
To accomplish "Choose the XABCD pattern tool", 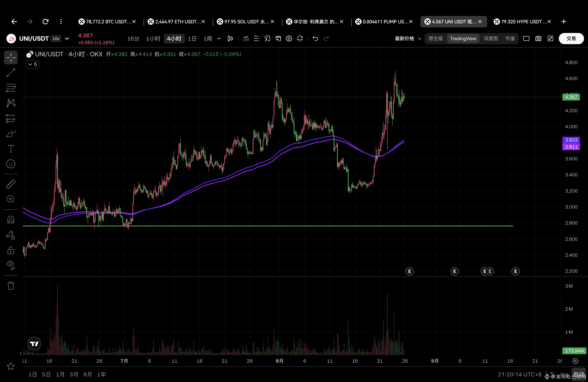I will pos(11,103).
